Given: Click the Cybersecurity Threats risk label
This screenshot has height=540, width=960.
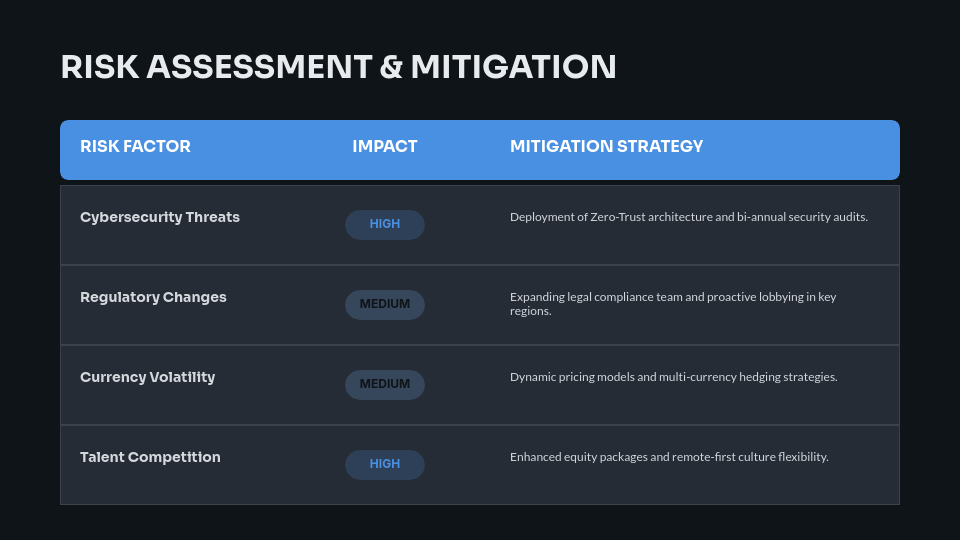Looking at the screenshot, I should [x=160, y=217].
